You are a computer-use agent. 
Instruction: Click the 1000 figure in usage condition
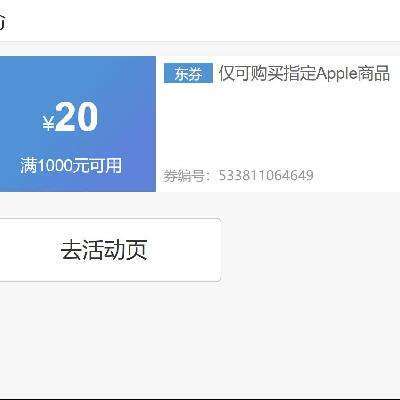pyautogui.click(x=54, y=166)
